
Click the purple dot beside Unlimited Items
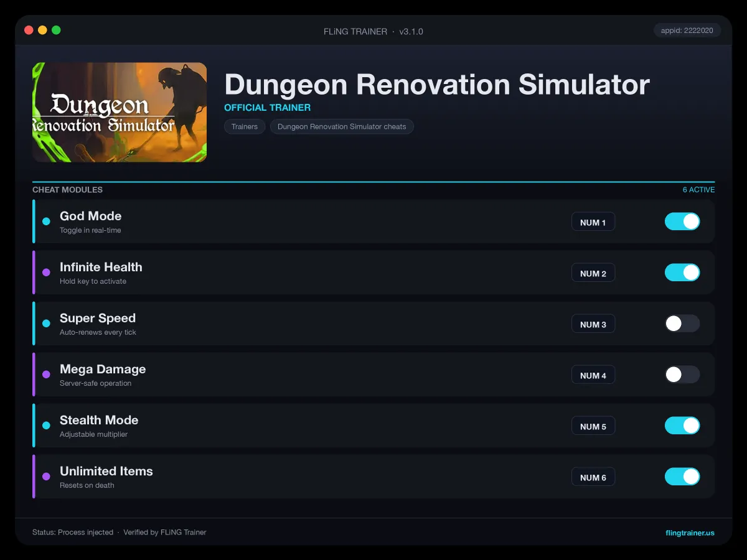46,477
